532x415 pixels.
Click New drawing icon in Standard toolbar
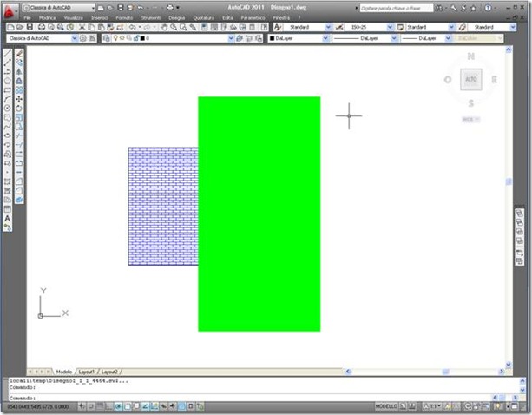point(10,27)
